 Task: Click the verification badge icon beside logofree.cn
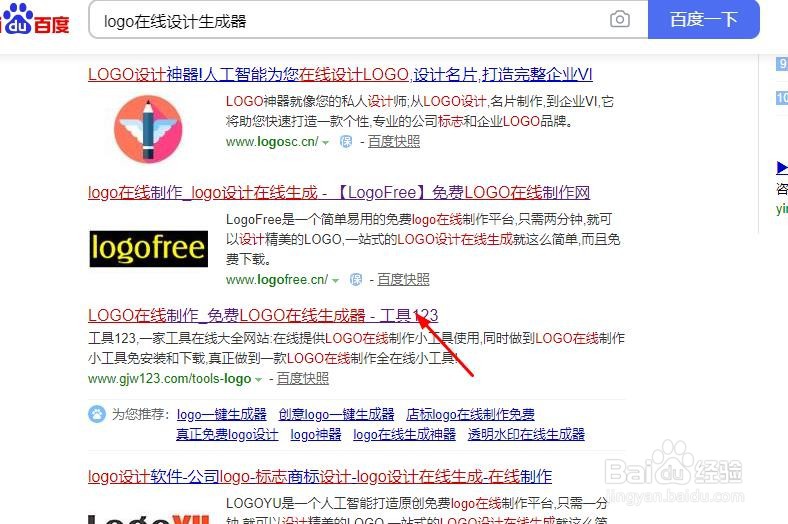(356, 279)
